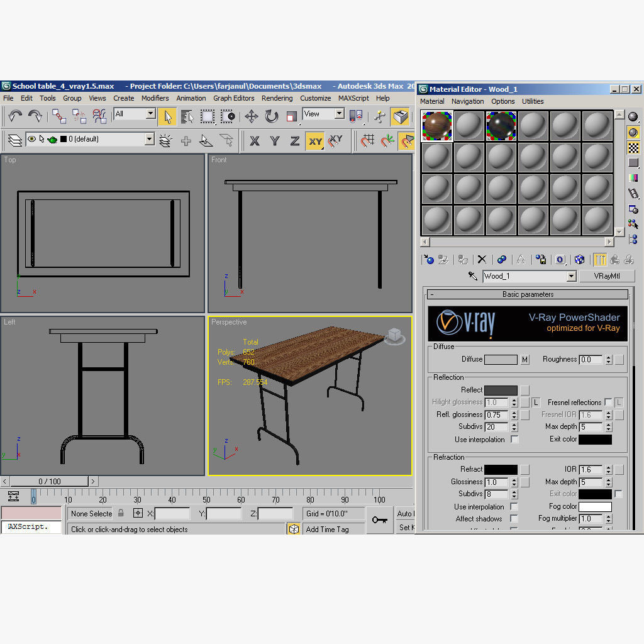Click the Diffuse color swatch
This screenshot has height=644, width=644.
(501, 359)
